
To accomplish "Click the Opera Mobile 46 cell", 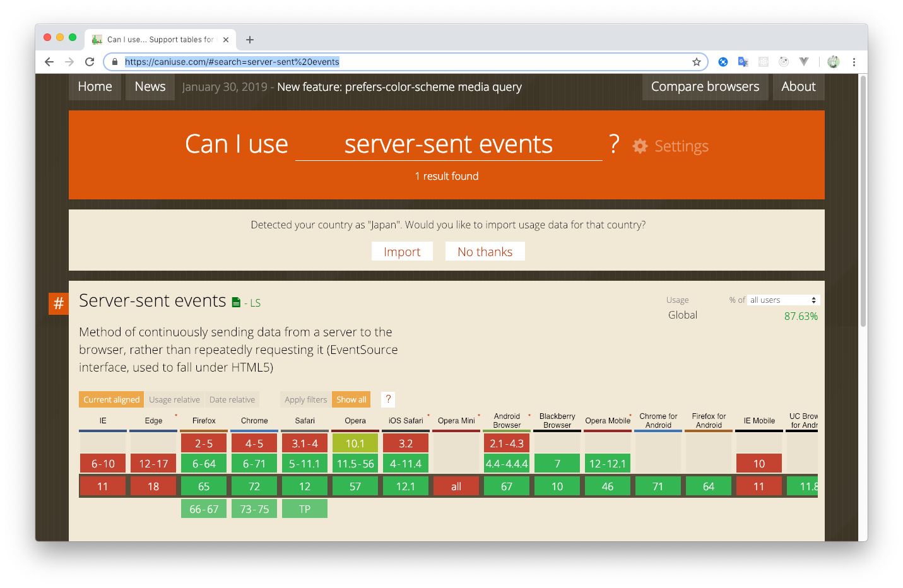I will pyautogui.click(x=608, y=486).
